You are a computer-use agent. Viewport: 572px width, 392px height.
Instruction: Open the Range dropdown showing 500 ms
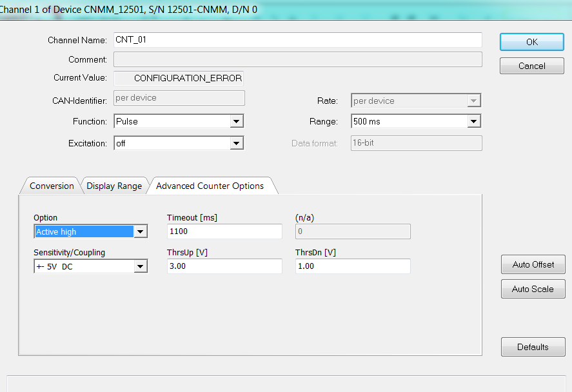point(416,121)
